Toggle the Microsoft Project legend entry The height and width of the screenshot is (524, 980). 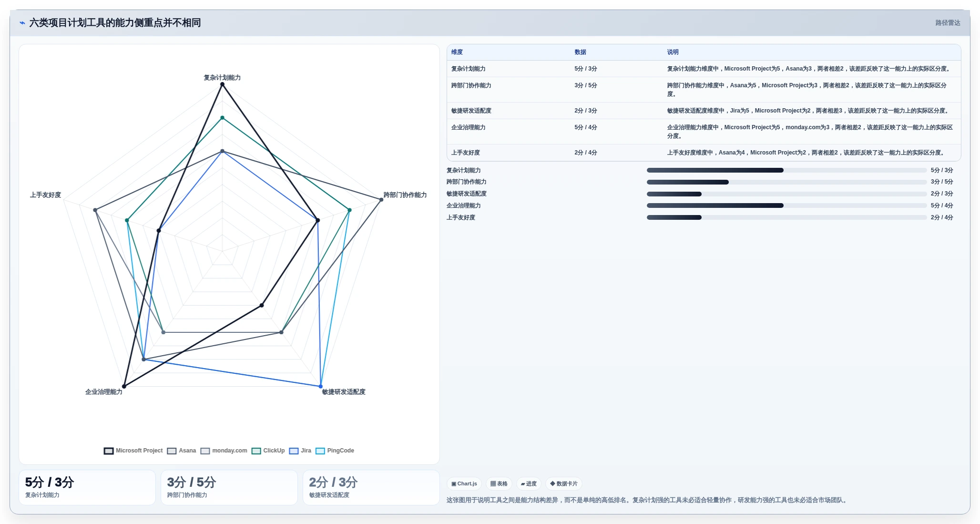[133, 451]
